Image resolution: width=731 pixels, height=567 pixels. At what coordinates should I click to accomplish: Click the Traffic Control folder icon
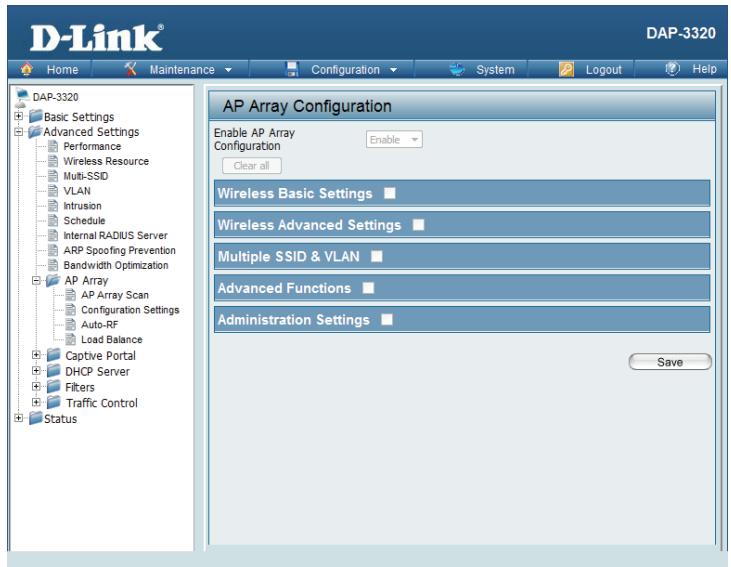point(54,402)
